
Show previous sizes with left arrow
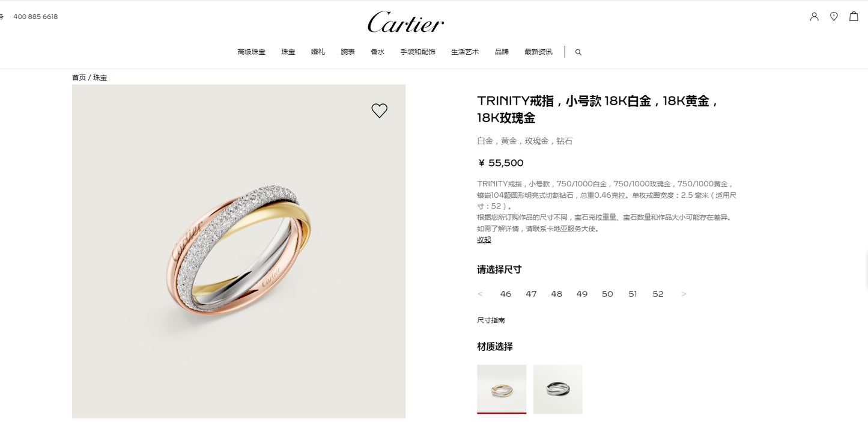coord(480,294)
